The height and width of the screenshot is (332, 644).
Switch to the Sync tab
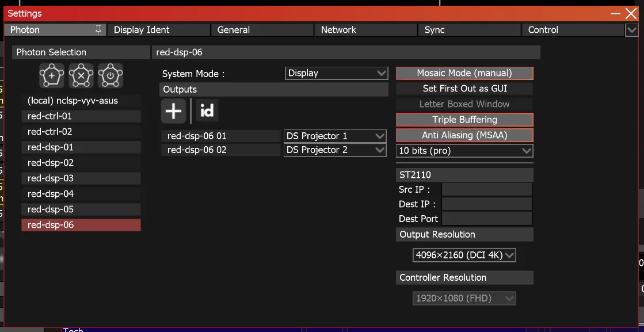[x=469, y=30]
